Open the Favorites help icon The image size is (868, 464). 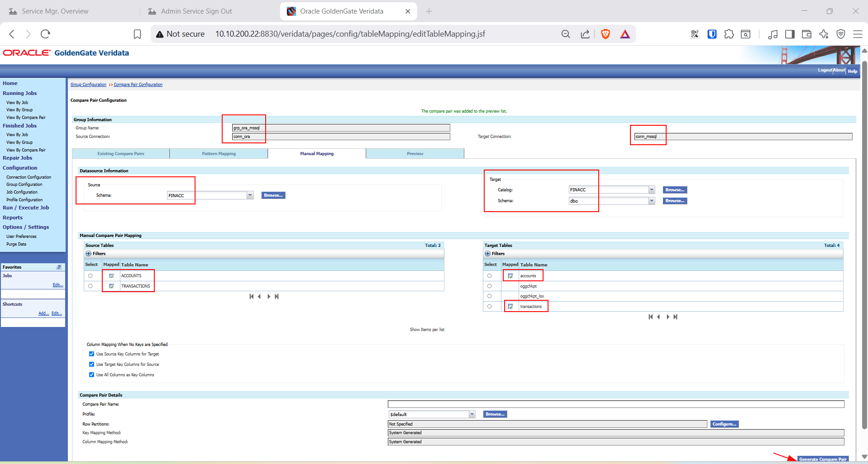tap(59, 267)
